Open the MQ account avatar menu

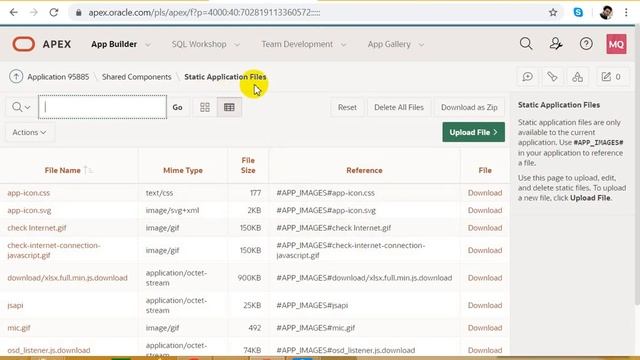tap(616, 44)
